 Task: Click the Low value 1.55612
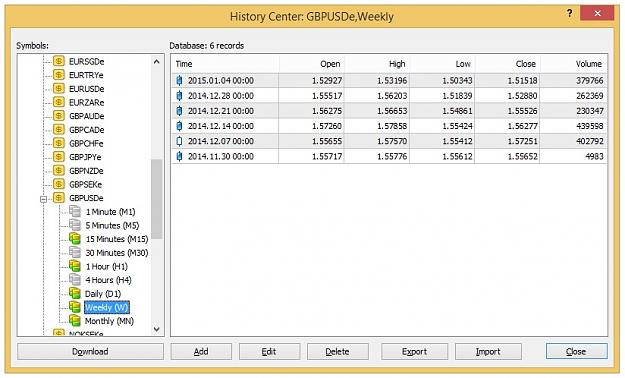pyautogui.click(x=457, y=156)
